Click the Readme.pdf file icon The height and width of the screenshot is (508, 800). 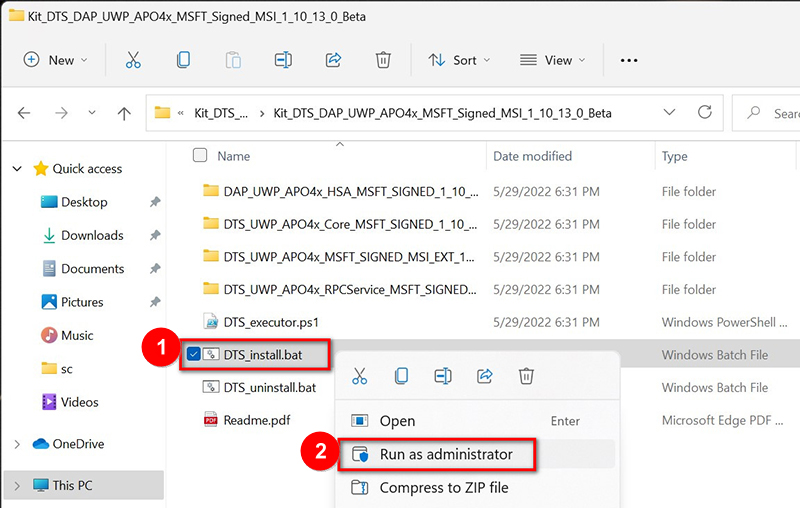(x=211, y=420)
